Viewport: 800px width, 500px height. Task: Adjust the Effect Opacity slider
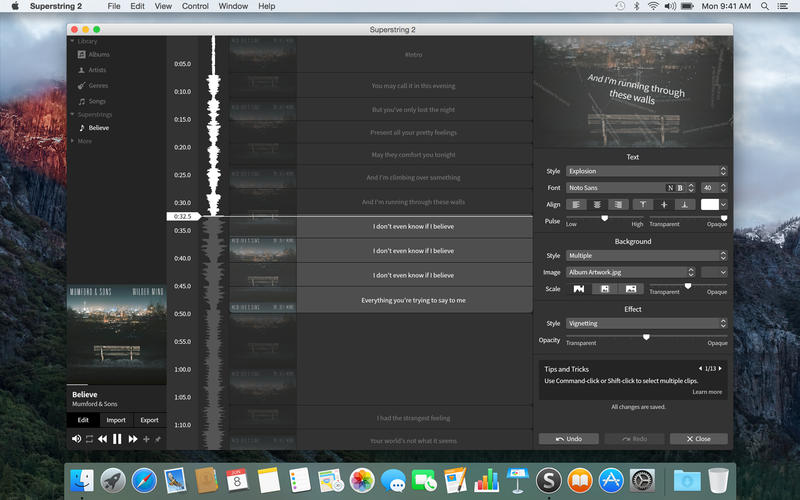646,337
